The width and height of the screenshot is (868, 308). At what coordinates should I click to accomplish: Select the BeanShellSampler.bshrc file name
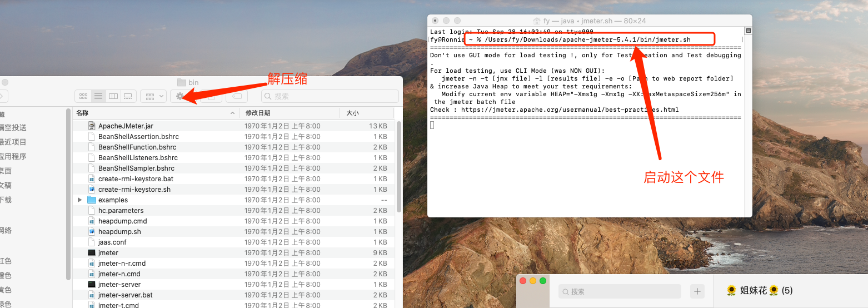tap(136, 168)
